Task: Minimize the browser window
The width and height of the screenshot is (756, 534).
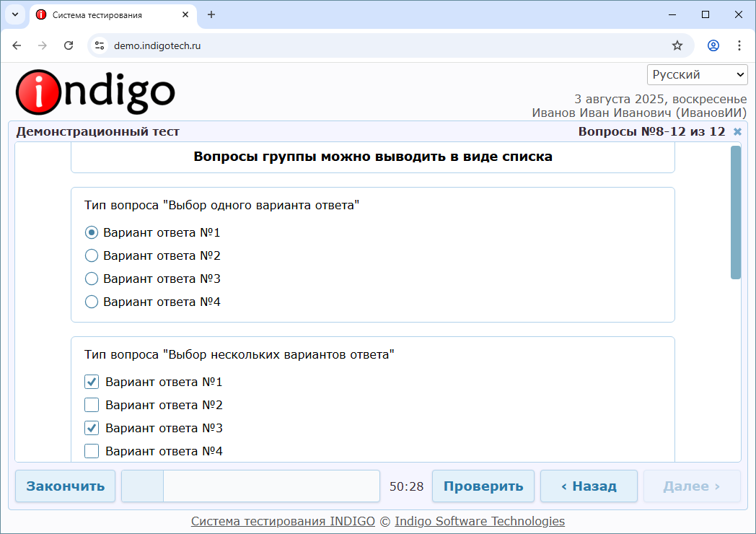Action: (672, 14)
